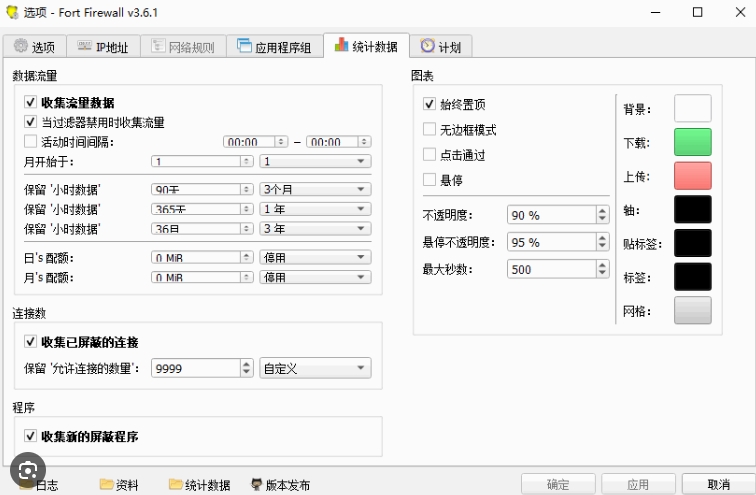Click the GitHub icon next to 版本发布
The image size is (756, 495).
pos(256,484)
